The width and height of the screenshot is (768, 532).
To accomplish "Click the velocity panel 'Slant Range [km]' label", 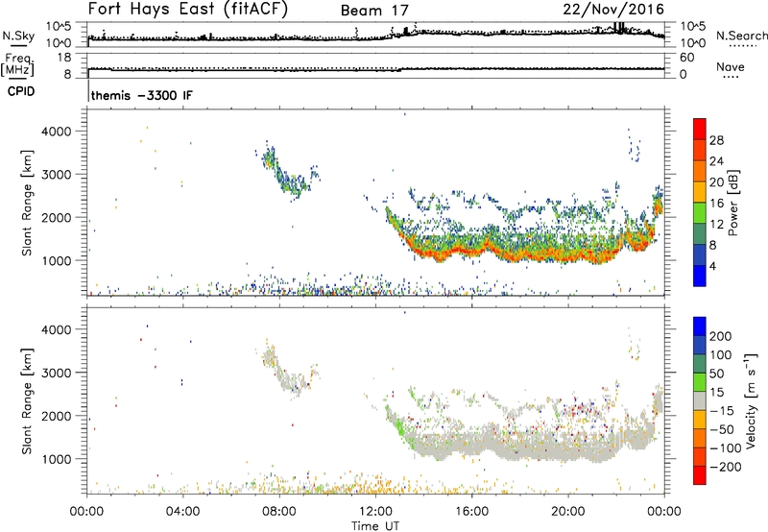I will click(27, 401).
